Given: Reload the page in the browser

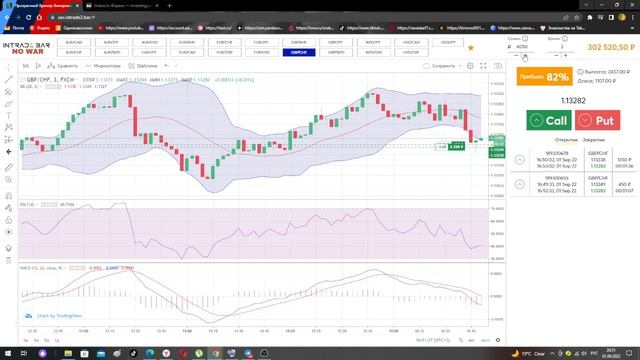Looking at the screenshot, I should click(29, 17).
